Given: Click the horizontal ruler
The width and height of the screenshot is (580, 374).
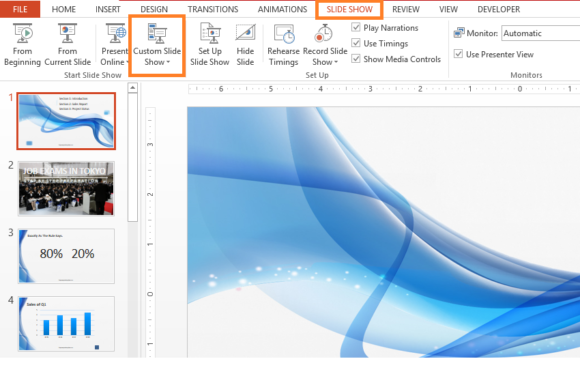Looking at the screenshot, I should (x=384, y=89).
